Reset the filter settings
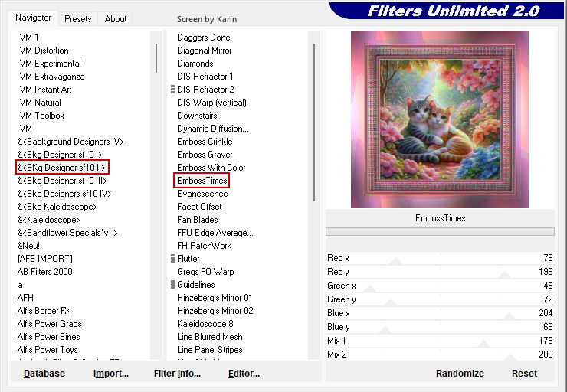 click(524, 374)
